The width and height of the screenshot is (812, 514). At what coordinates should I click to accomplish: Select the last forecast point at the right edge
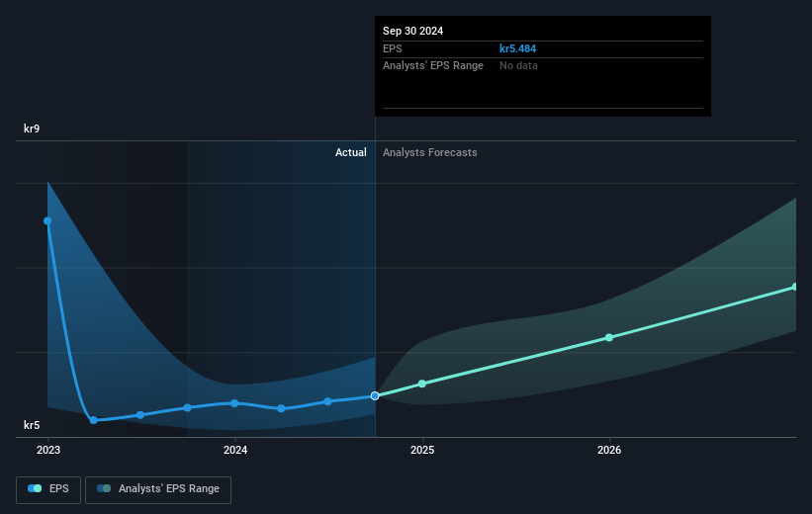click(x=795, y=287)
